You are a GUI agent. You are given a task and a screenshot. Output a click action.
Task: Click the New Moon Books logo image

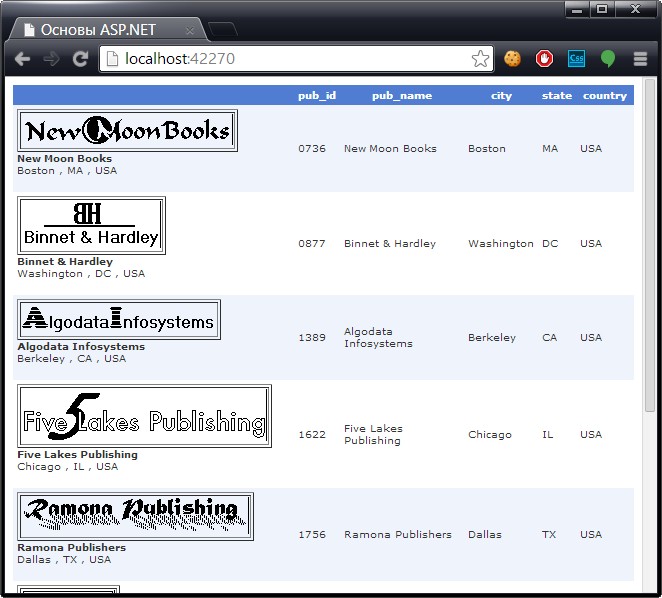coord(127,130)
